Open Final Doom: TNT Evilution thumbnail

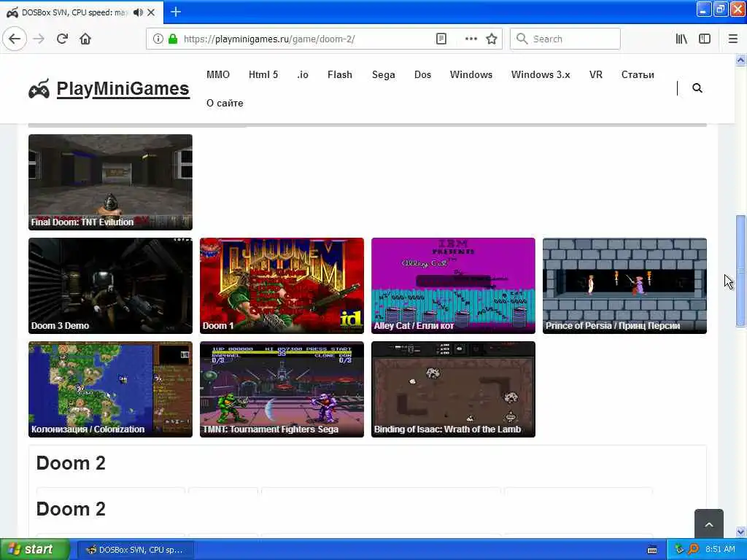pos(111,182)
